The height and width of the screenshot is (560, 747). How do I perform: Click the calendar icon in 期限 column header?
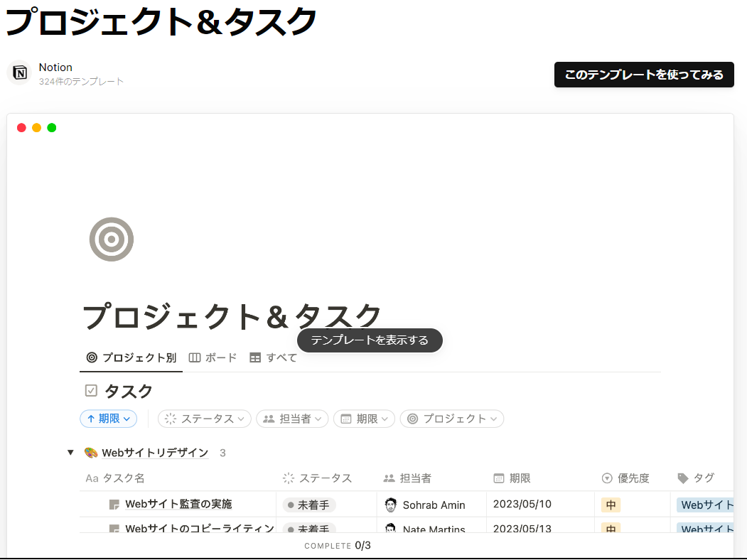(x=499, y=478)
